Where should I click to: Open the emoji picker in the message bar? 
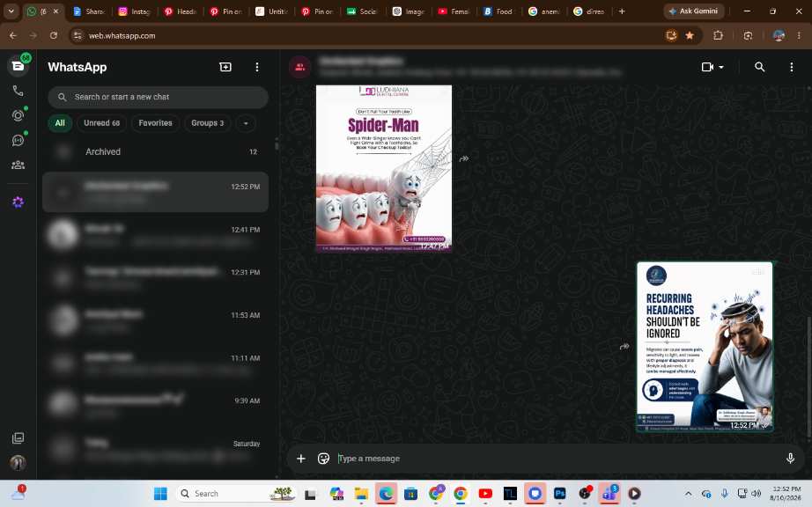(323, 459)
